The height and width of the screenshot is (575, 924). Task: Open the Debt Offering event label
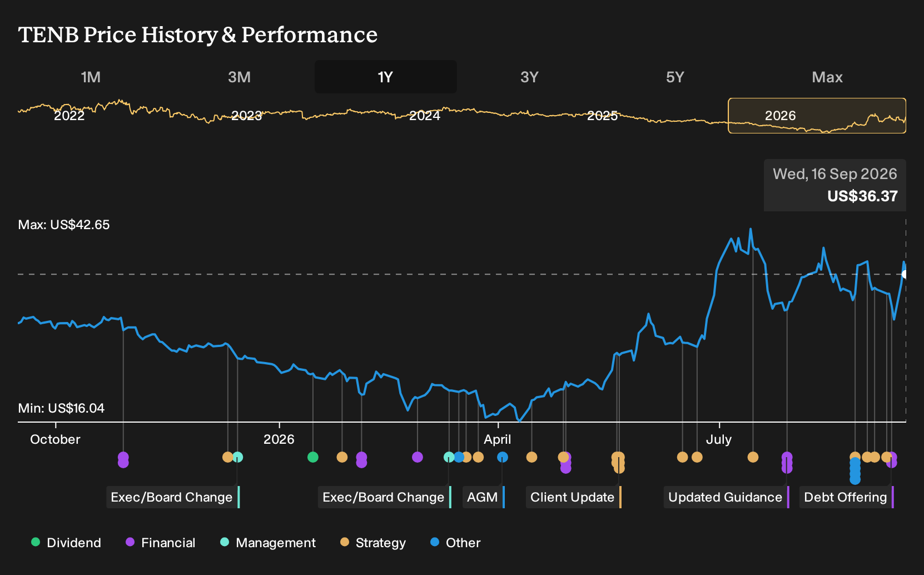coord(847,497)
